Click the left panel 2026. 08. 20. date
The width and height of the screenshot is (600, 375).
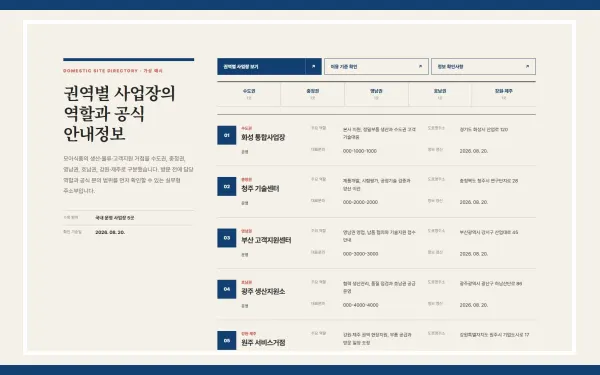tap(110, 232)
